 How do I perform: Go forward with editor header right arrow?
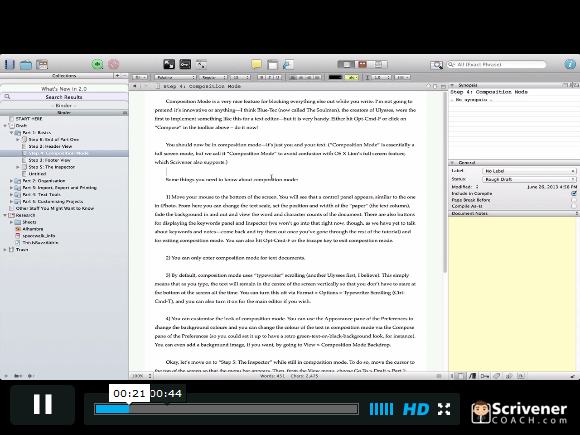pyautogui.click(x=146, y=86)
